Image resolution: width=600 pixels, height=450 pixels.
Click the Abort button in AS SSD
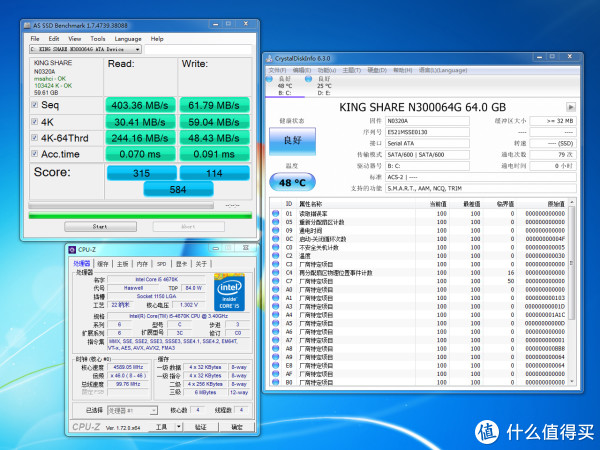[188, 227]
